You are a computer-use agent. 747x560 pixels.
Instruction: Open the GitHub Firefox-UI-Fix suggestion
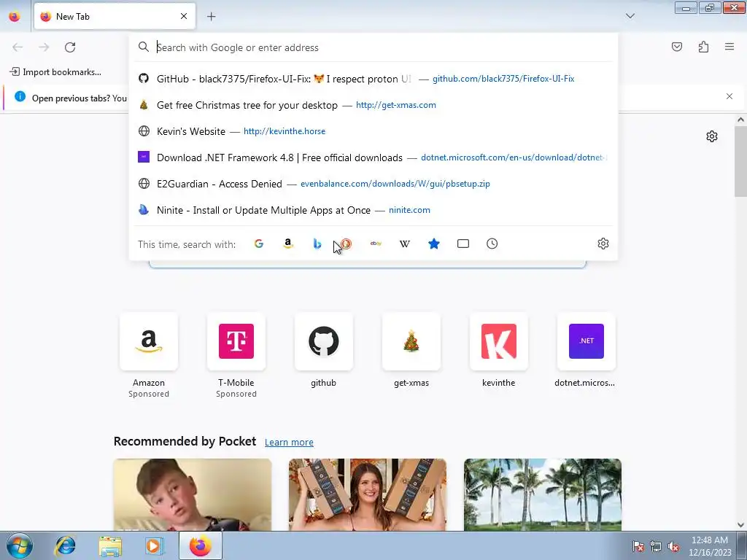click(x=373, y=79)
